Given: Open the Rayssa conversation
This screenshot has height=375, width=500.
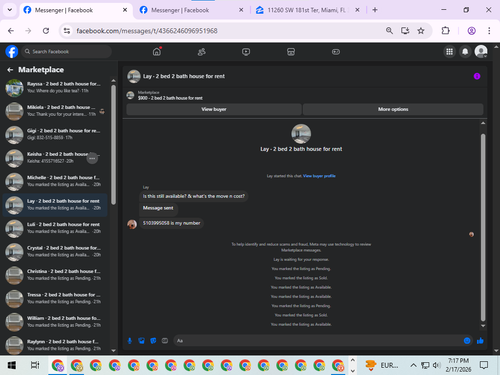Looking at the screenshot, I should tap(55, 87).
